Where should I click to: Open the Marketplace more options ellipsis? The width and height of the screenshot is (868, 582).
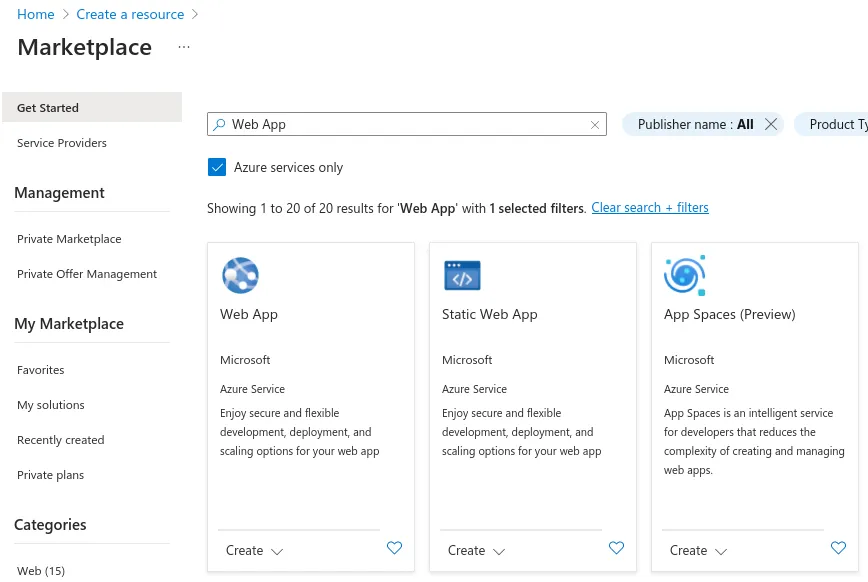point(184,47)
